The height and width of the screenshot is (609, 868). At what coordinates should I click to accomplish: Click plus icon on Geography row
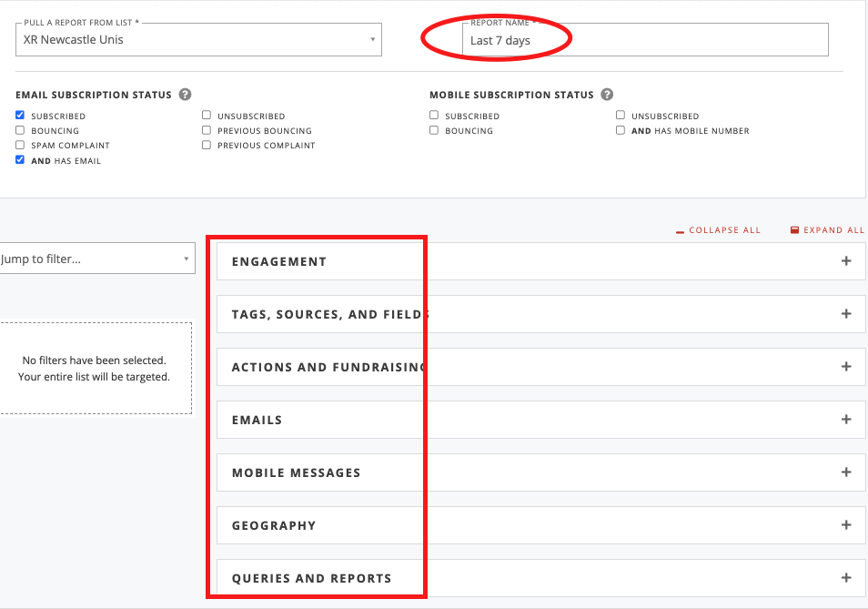click(846, 525)
